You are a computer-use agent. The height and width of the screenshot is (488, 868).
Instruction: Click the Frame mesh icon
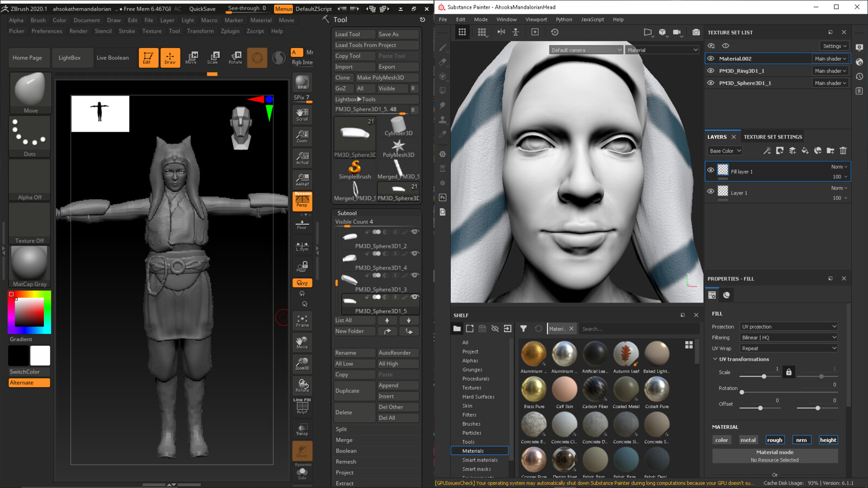[302, 321]
